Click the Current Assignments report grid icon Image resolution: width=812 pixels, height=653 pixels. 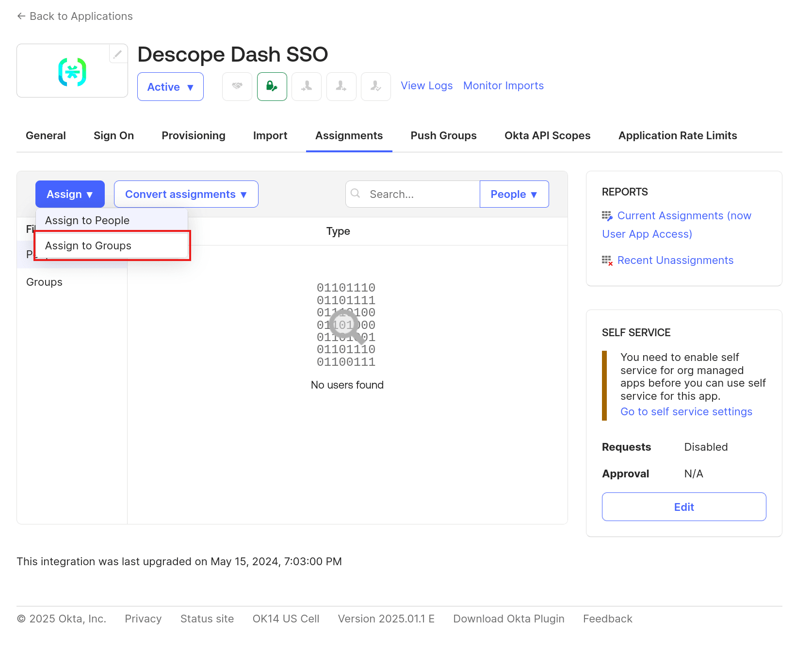[x=607, y=215]
